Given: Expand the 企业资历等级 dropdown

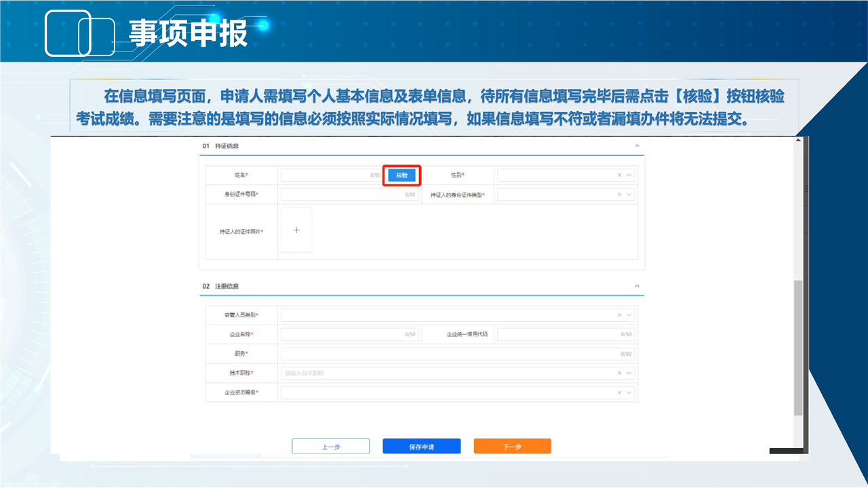Looking at the screenshot, I should tap(629, 392).
